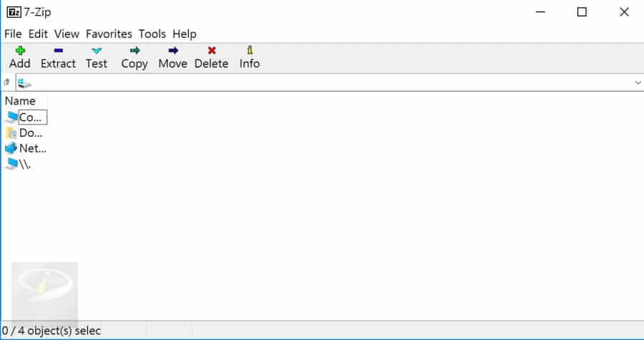Click the Computer row icon
This screenshot has height=340, width=644.
pos(11,117)
